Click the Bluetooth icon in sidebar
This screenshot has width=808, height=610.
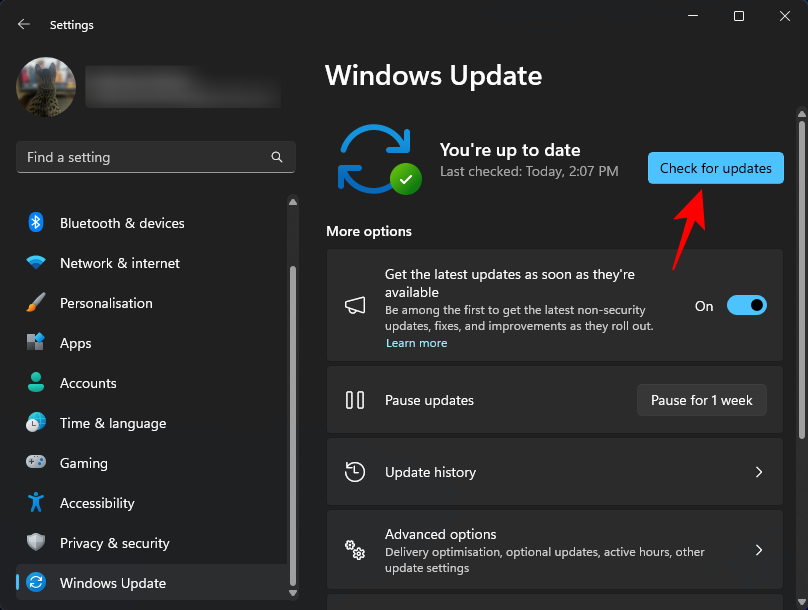click(x=36, y=223)
